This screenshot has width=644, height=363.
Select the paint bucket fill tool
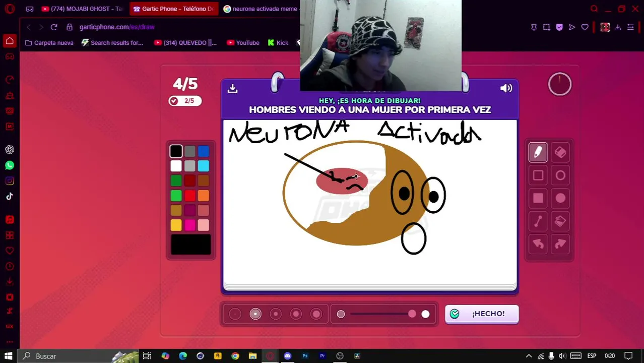coord(560,221)
